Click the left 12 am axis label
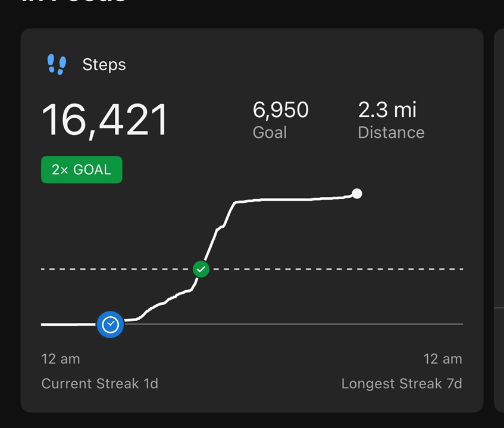This screenshot has width=504, height=428. pyautogui.click(x=61, y=359)
